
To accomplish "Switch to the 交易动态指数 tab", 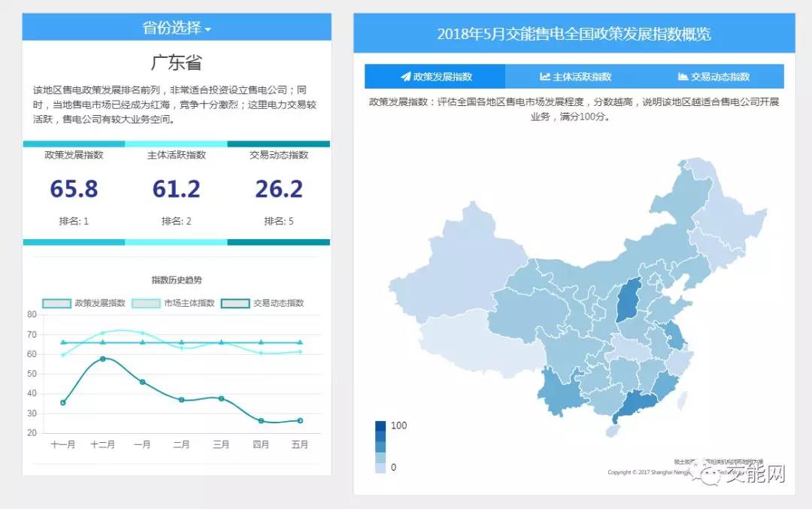I will tap(714, 77).
